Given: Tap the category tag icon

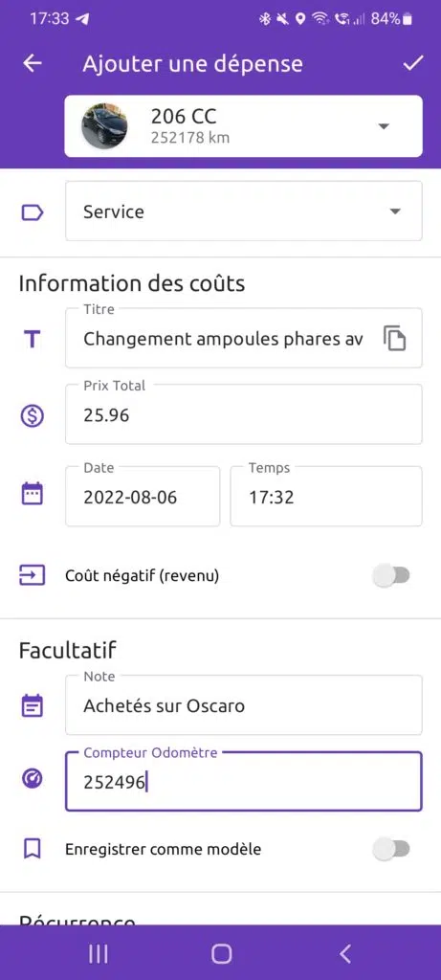Looking at the screenshot, I should point(32,212).
